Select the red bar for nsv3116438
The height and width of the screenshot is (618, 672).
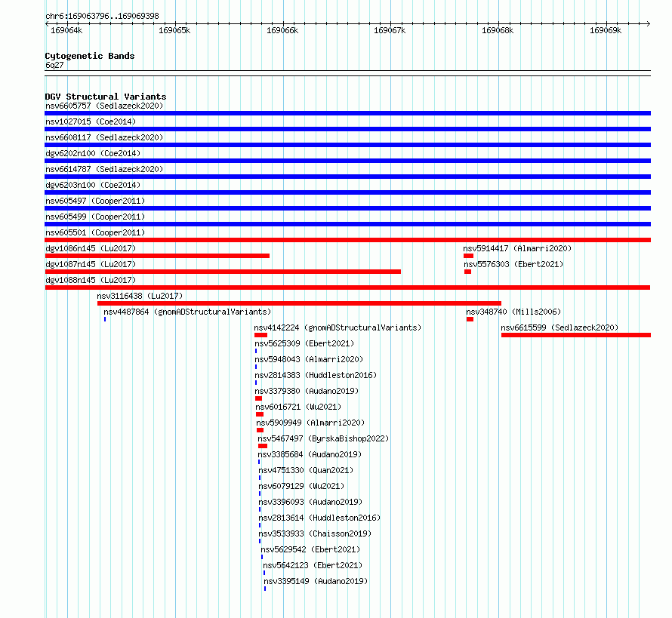(299, 303)
